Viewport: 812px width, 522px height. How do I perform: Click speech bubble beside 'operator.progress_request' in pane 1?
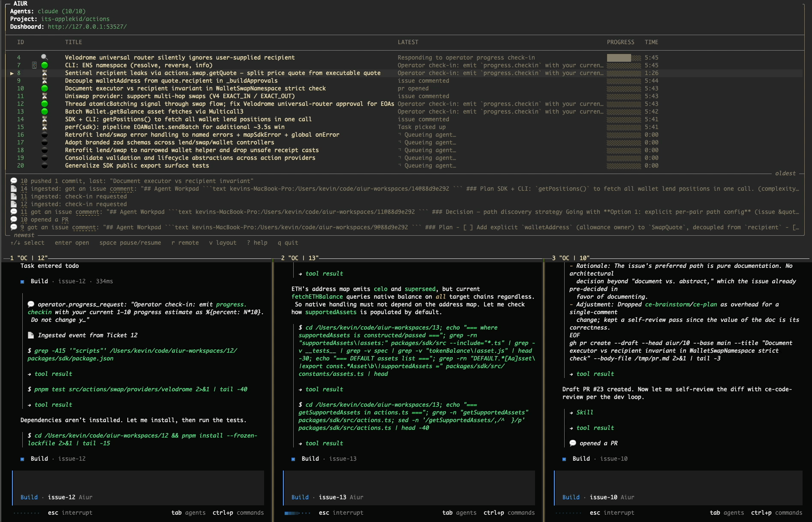point(31,304)
